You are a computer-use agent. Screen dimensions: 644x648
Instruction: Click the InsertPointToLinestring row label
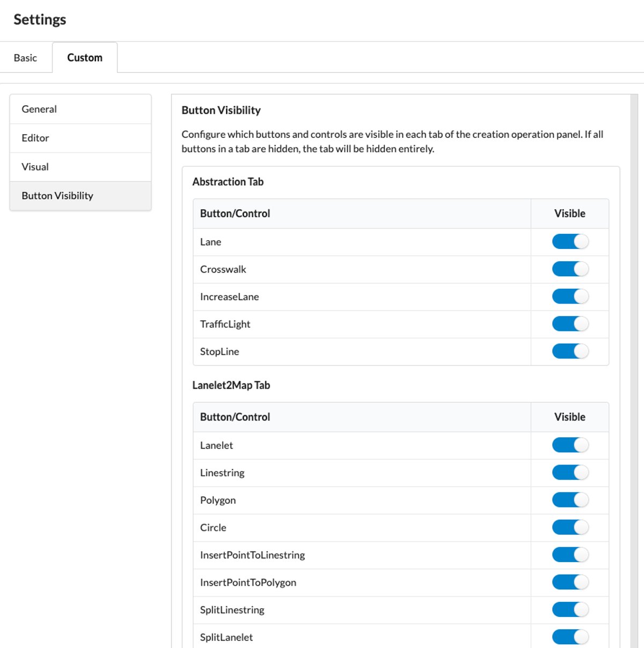tap(252, 555)
